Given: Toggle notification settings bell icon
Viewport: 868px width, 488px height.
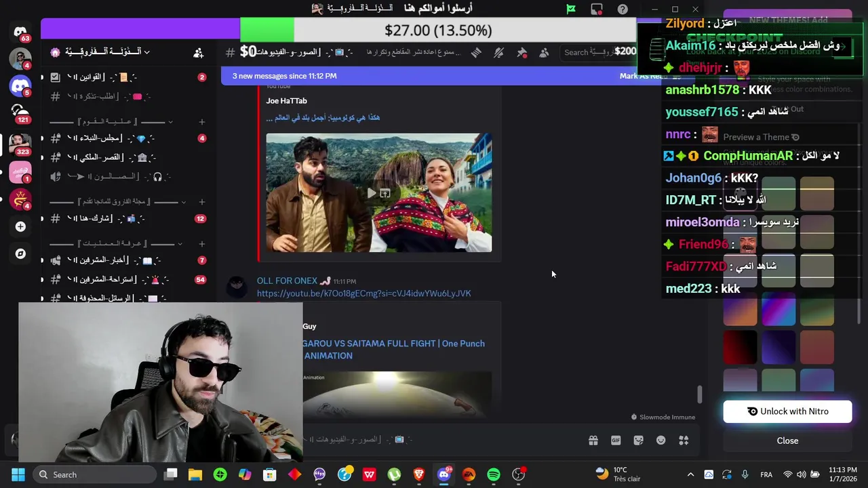Looking at the screenshot, I should [x=499, y=52].
